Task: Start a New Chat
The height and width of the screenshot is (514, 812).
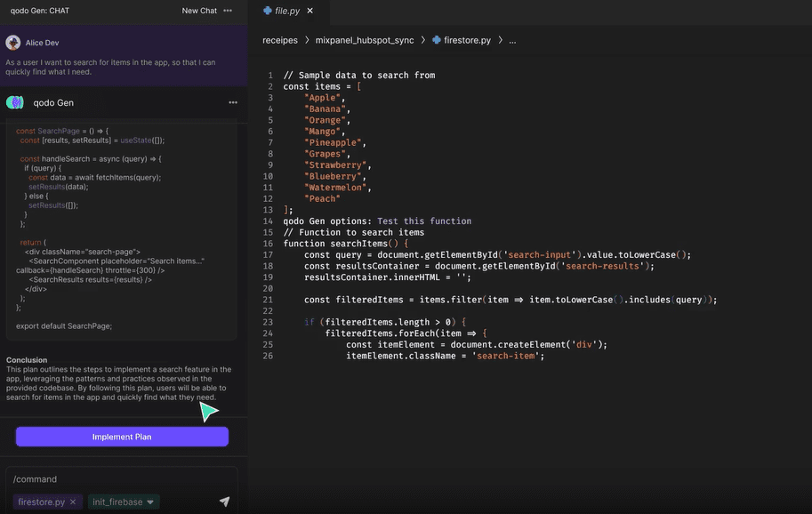Action: 199,11
